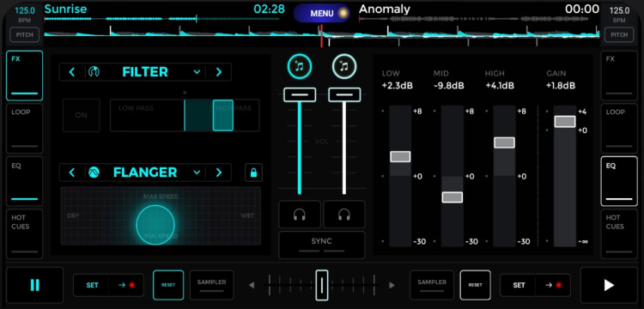The image size is (644, 309).
Task: Select the right deck LOOP tab
Action: point(619,129)
